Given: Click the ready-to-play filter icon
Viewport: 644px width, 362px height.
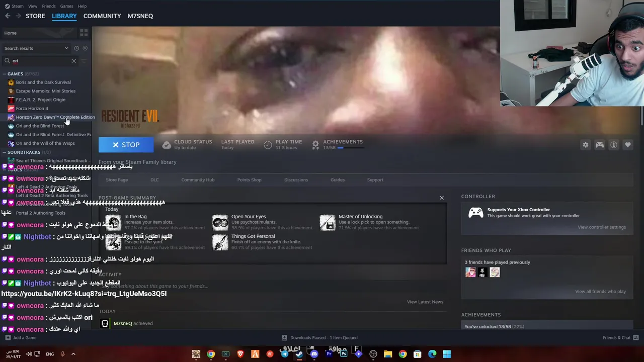Looking at the screenshot, I should (85, 48).
